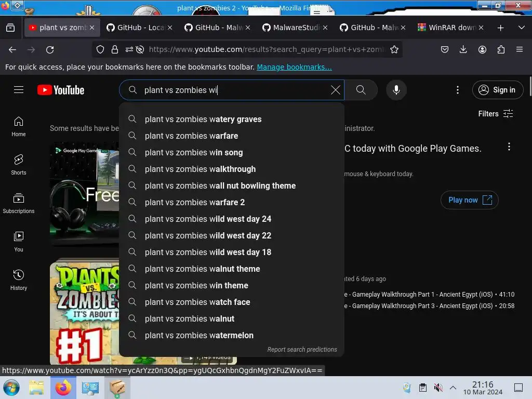Start voice search with microphone
Image resolution: width=532 pixels, height=399 pixels.
click(396, 90)
